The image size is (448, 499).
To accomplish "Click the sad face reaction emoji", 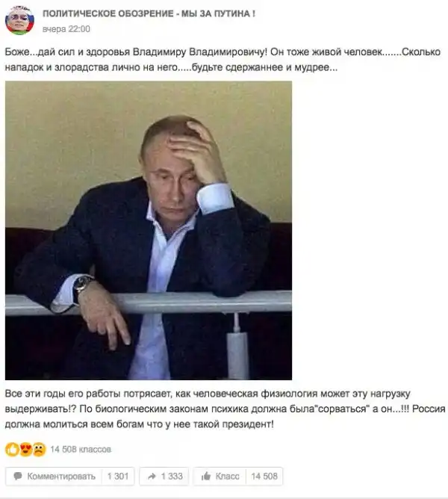I will pos(39,450).
